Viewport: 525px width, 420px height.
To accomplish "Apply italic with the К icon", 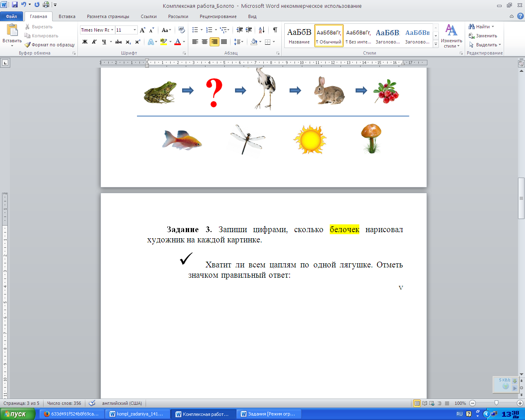I will 94,42.
